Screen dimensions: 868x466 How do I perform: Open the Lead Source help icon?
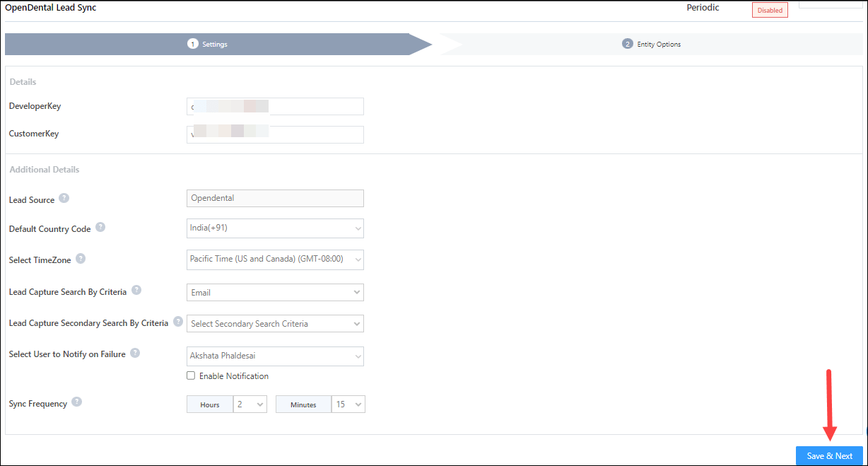tap(64, 198)
